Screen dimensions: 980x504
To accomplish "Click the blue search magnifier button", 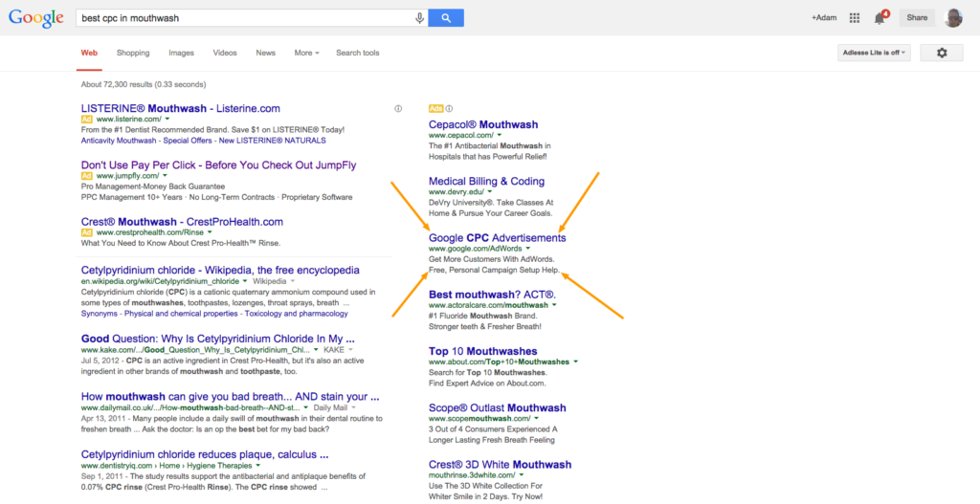I will (446, 18).
